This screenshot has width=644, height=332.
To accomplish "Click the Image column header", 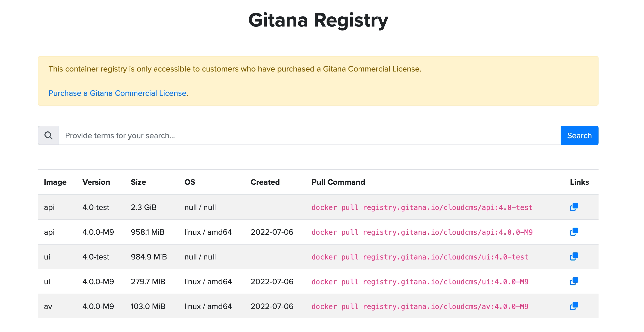I will click(55, 182).
